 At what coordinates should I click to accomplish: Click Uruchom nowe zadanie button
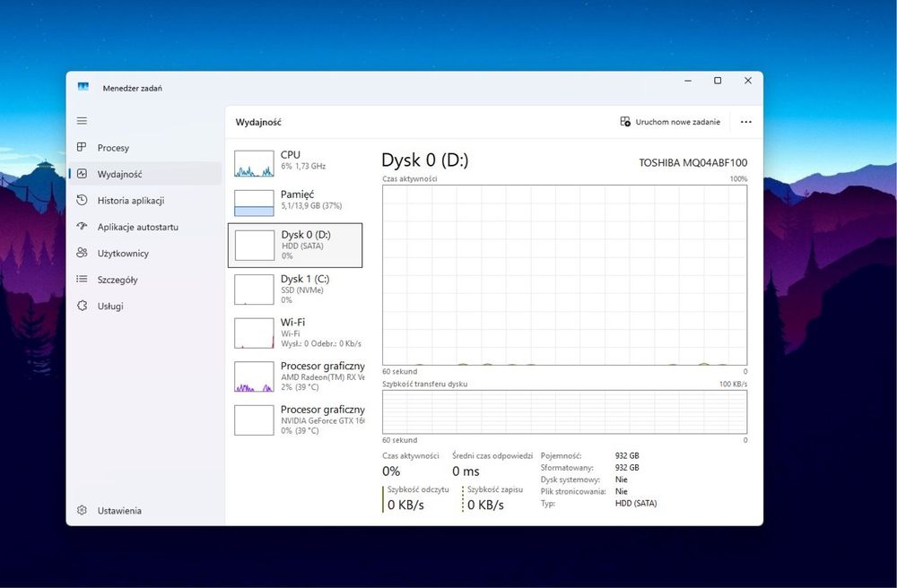coord(670,122)
